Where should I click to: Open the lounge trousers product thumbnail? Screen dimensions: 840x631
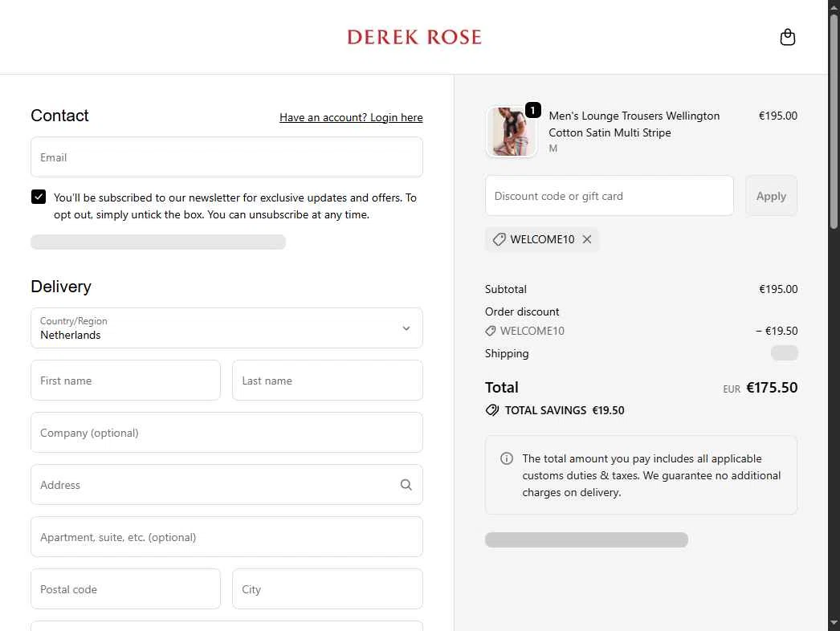tap(511, 132)
